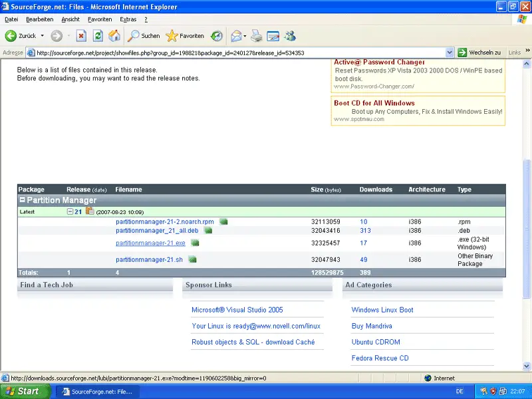Open the address bar URL dropdown
Screen dimensions: 532x399
[450, 53]
